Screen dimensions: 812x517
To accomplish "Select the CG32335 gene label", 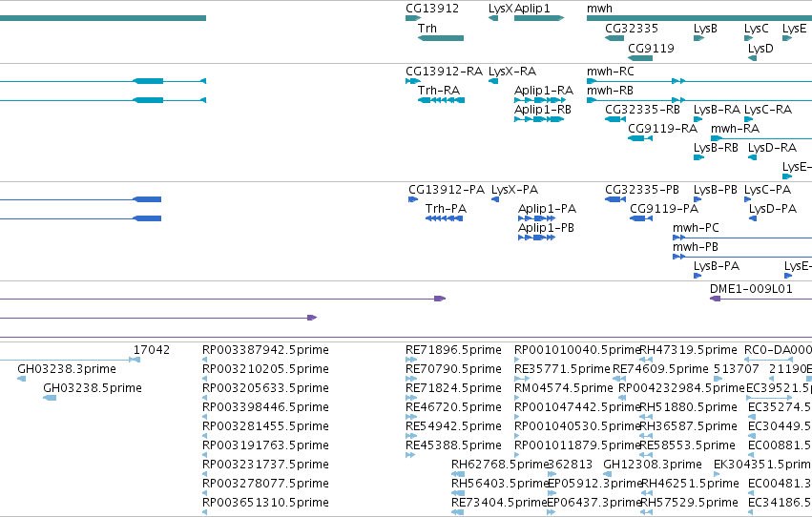I will click(x=632, y=29).
